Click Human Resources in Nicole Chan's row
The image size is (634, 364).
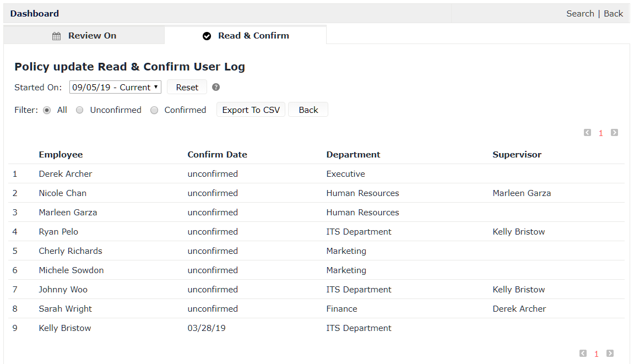pos(362,193)
